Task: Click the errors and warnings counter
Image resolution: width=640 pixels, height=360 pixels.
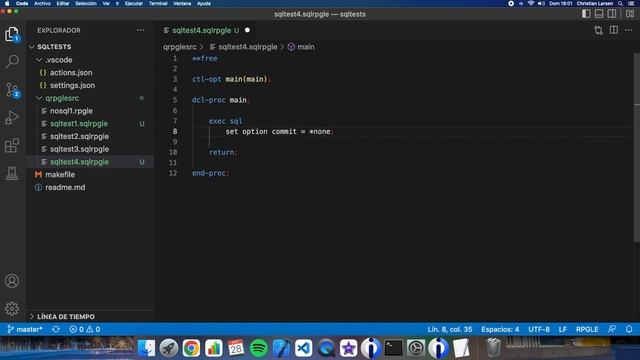Action: [x=84, y=329]
